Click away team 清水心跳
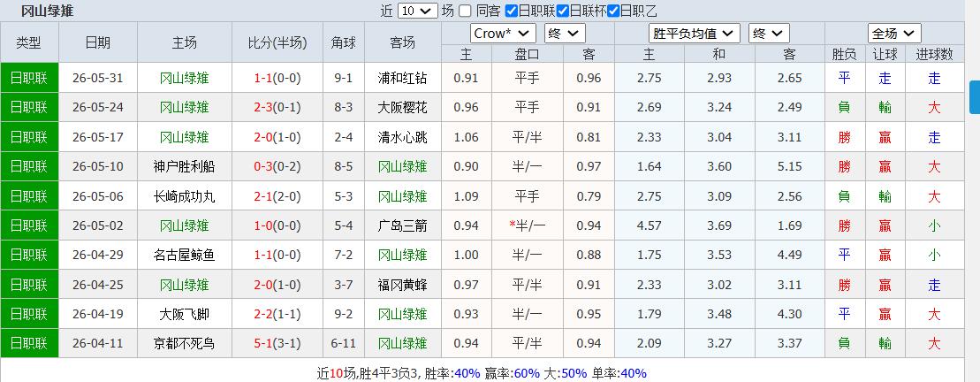Viewport: 980px width, 382px height. pos(402,137)
